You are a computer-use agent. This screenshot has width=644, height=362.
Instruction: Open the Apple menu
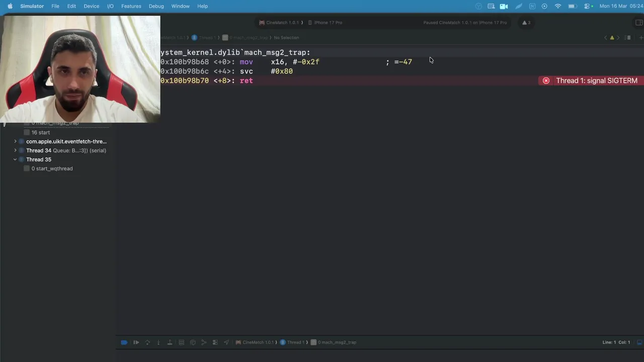10,6
